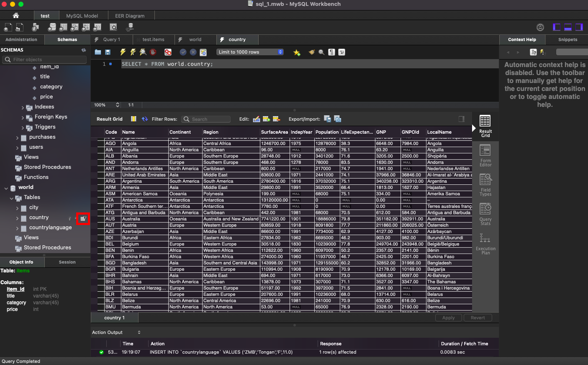Expand the countrylanguage table node
Screen dimensions: 588x365
[17, 228]
